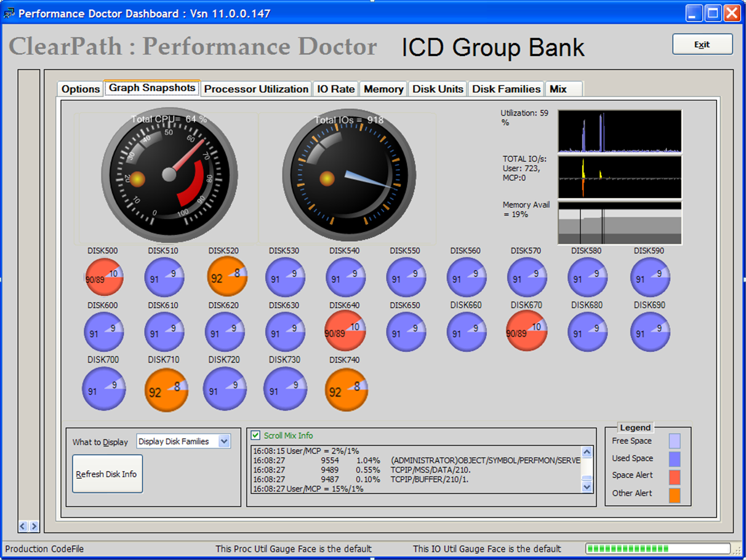Minimize the Performance Doctor Dashboard window
This screenshot has height=560, width=746.
coord(695,14)
